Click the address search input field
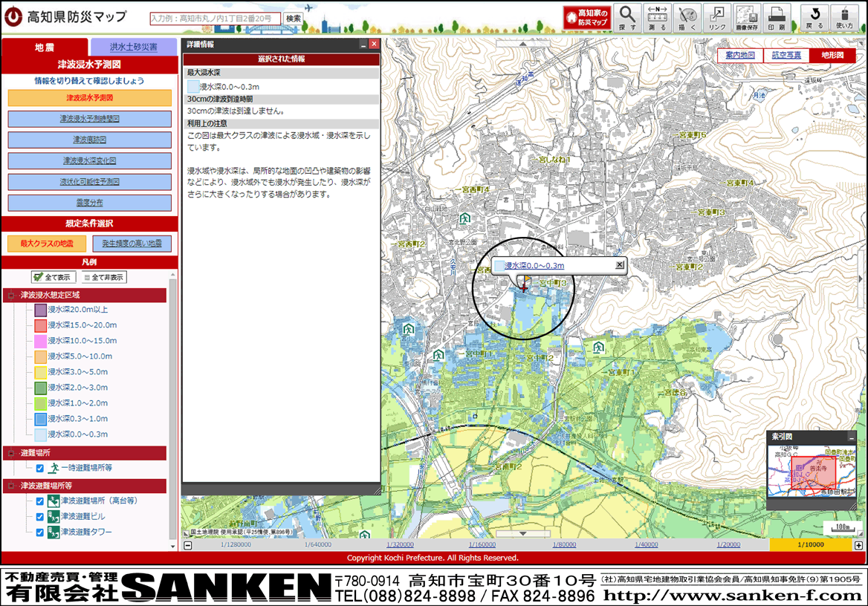Screen dimensions: 868x606 click(216, 18)
